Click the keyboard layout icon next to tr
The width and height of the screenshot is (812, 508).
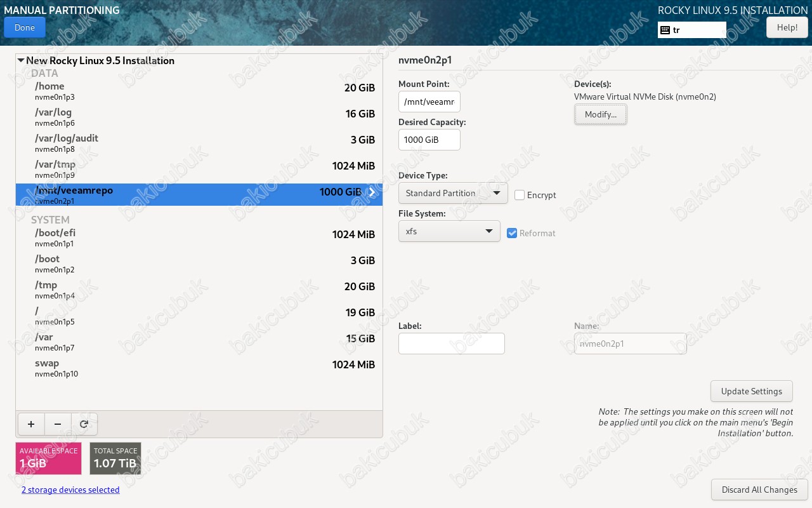click(x=665, y=30)
